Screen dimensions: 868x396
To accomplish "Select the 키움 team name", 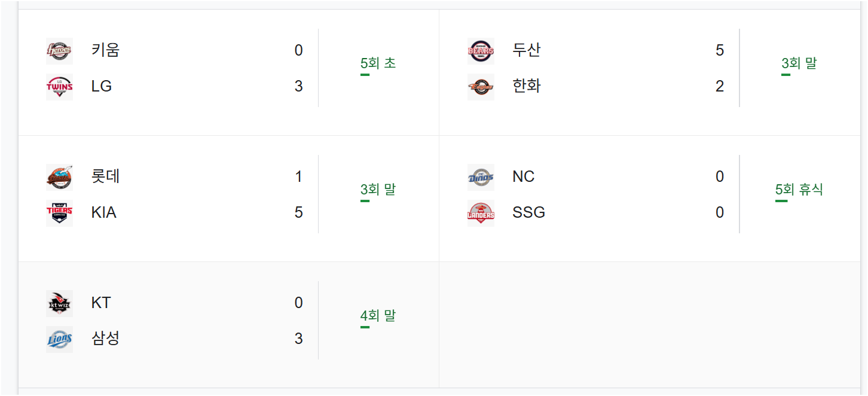I will [x=106, y=50].
